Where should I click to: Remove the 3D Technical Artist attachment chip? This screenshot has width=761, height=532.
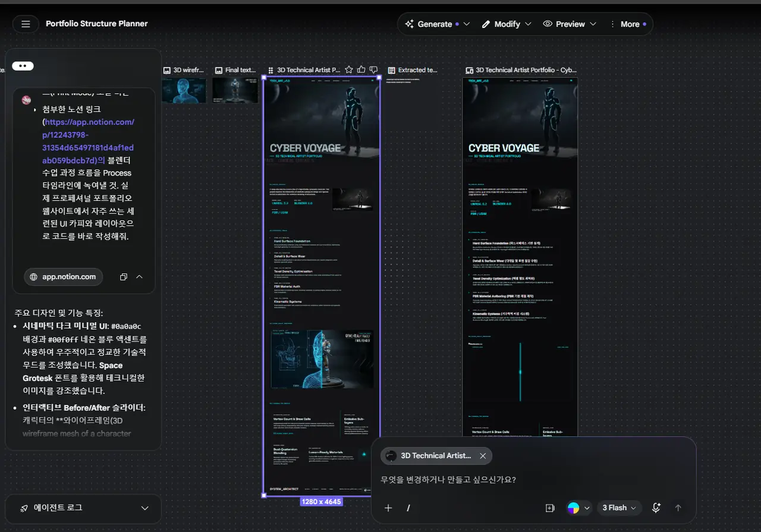point(483,456)
